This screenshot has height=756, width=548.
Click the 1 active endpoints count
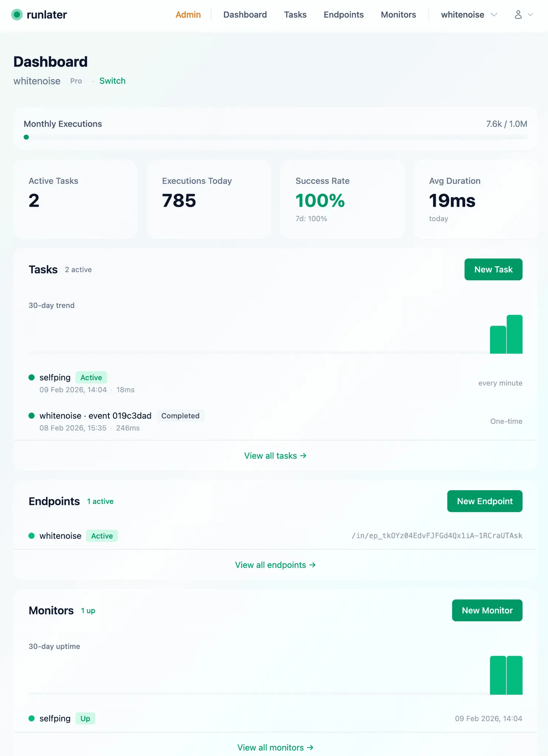point(100,502)
